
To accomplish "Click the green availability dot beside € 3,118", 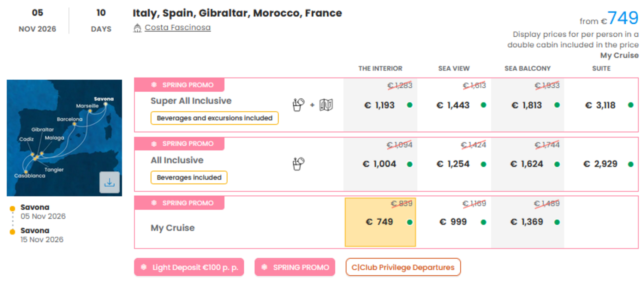I will pyautogui.click(x=631, y=105).
